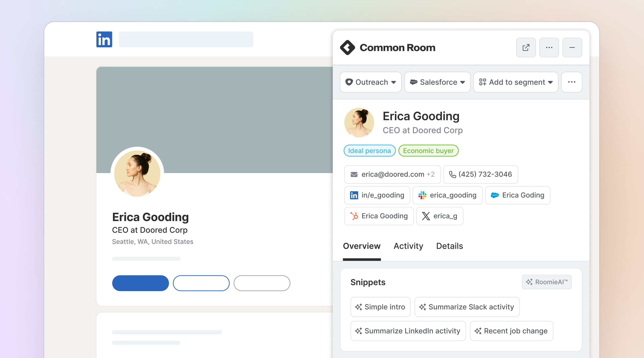Screen dimensions: 644x358
Task: Run the Recent job change snippet
Action: click(x=511, y=331)
